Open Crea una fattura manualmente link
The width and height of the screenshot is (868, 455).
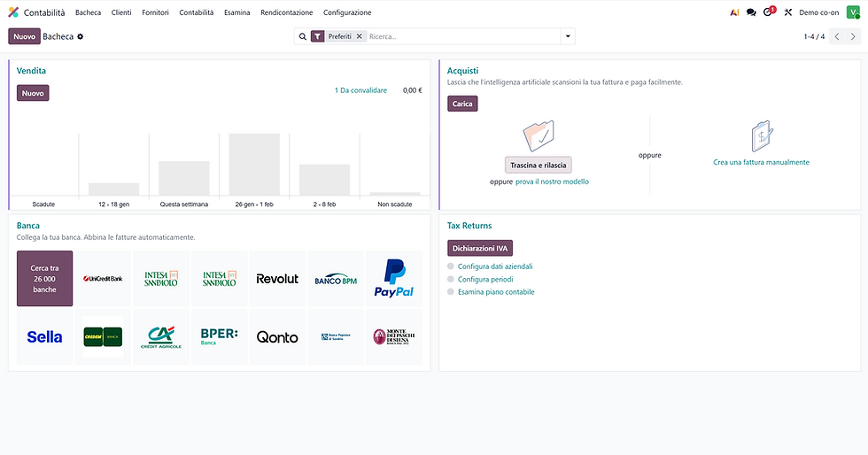pos(761,162)
